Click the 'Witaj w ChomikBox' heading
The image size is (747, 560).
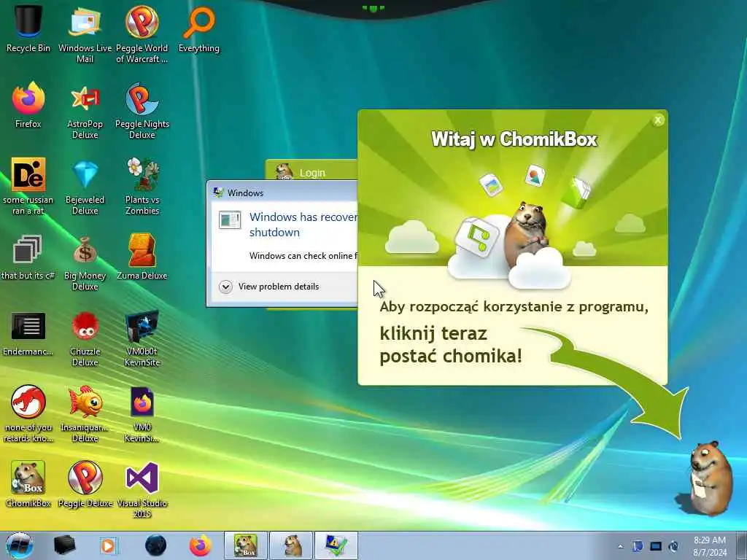pos(514,139)
